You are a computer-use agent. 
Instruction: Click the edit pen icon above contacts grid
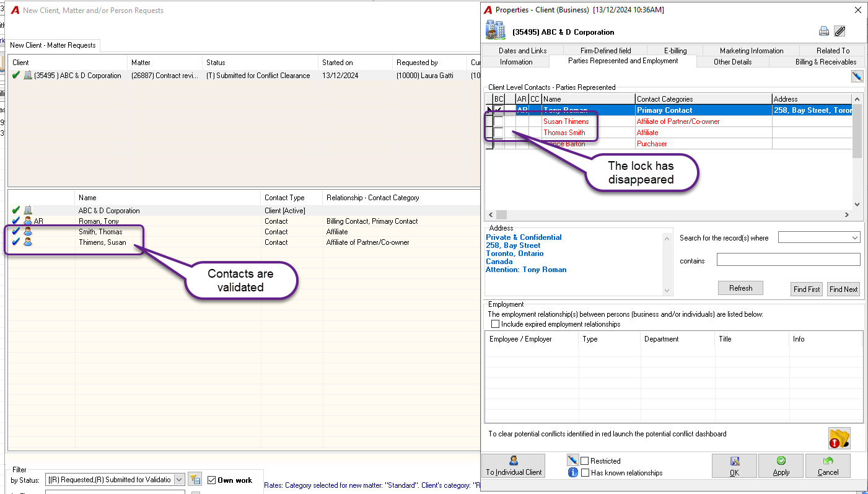click(857, 76)
